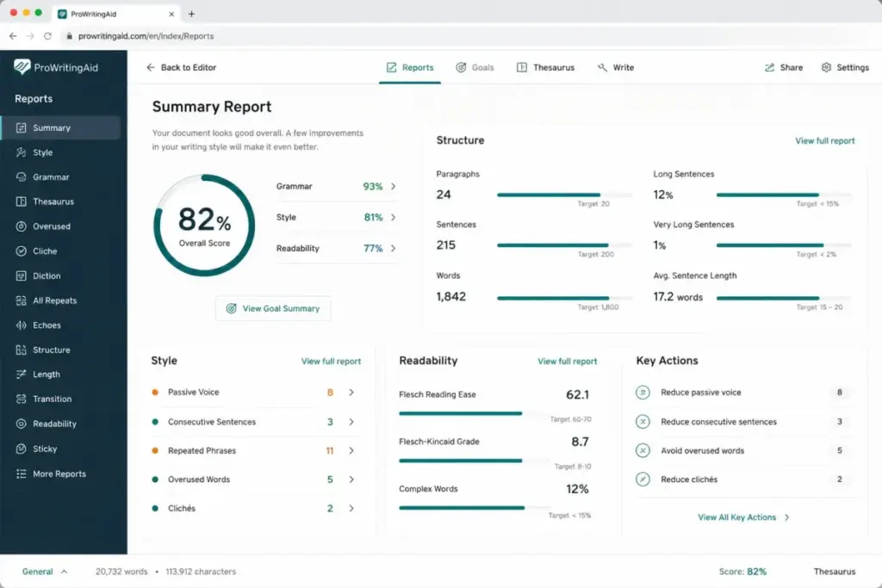
Task: Open the Transition report sidebar icon
Action: (x=21, y=399)
